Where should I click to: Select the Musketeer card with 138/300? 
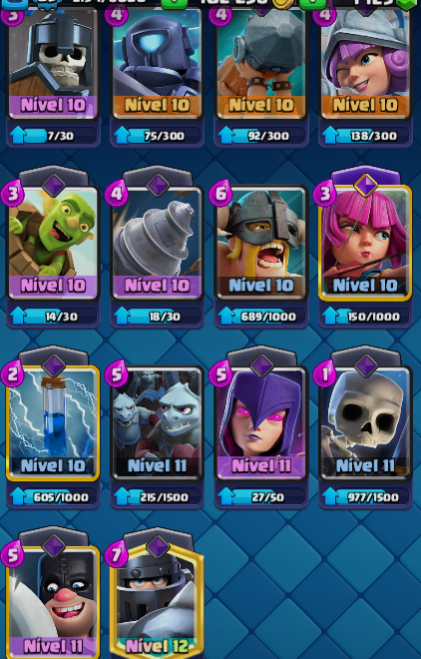(x=365, y=62)
